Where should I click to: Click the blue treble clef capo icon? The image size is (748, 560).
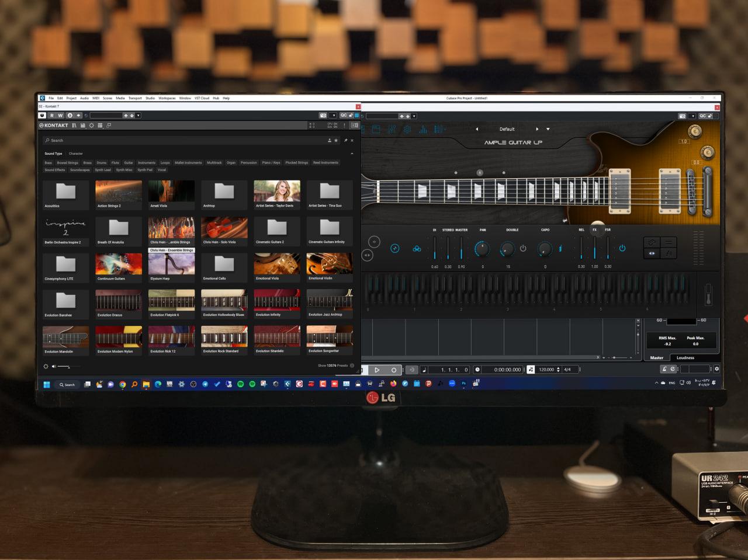(560, 249)
